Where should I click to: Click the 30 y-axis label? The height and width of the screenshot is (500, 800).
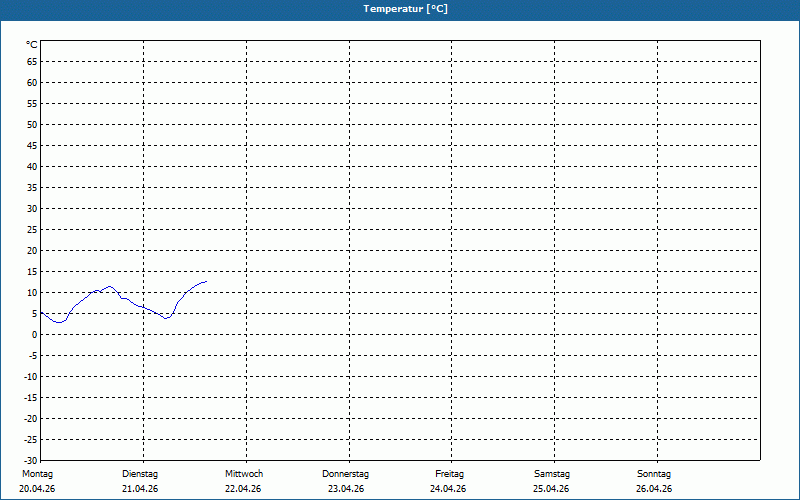click(32, 209)
